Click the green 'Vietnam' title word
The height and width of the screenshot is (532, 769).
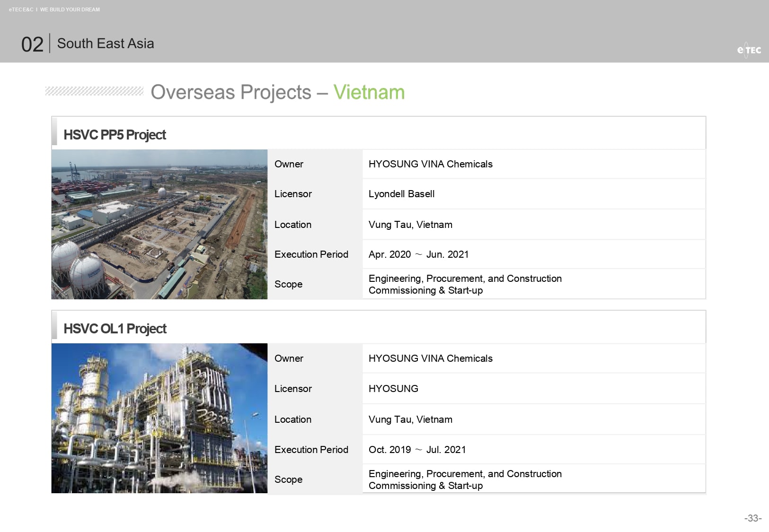pos(369,92)
